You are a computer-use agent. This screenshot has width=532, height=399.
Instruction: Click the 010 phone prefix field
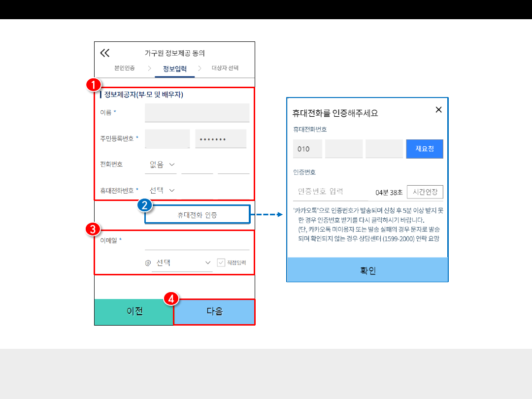click(307, 149)
